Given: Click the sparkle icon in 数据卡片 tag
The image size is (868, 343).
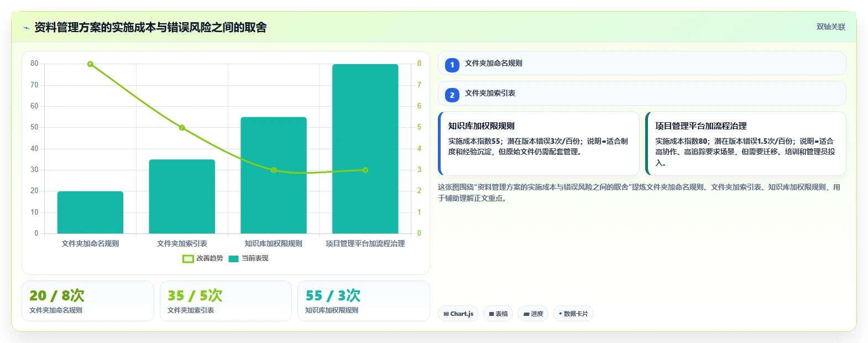Looking at the screenshot, I should 560,314.
